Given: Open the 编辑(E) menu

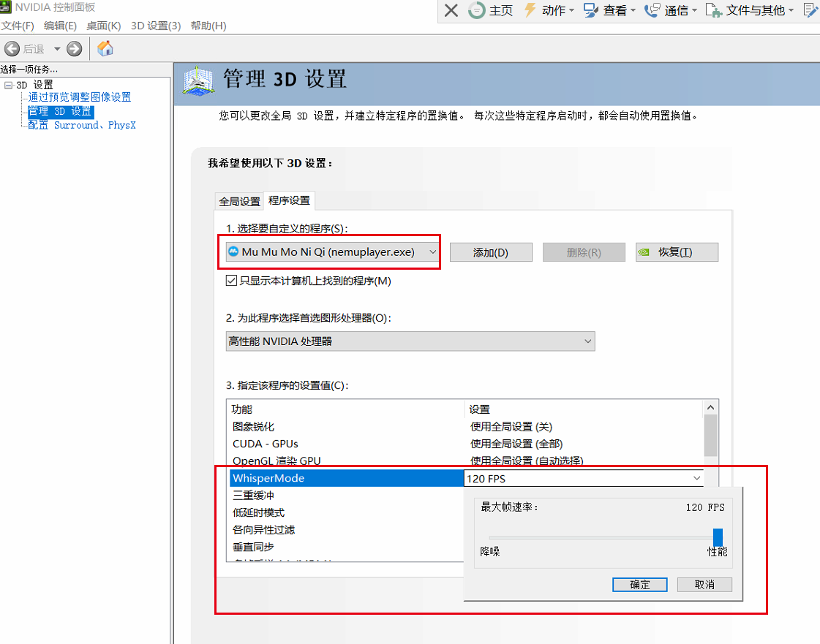Looking at the screenshot, I should (60, 26).
